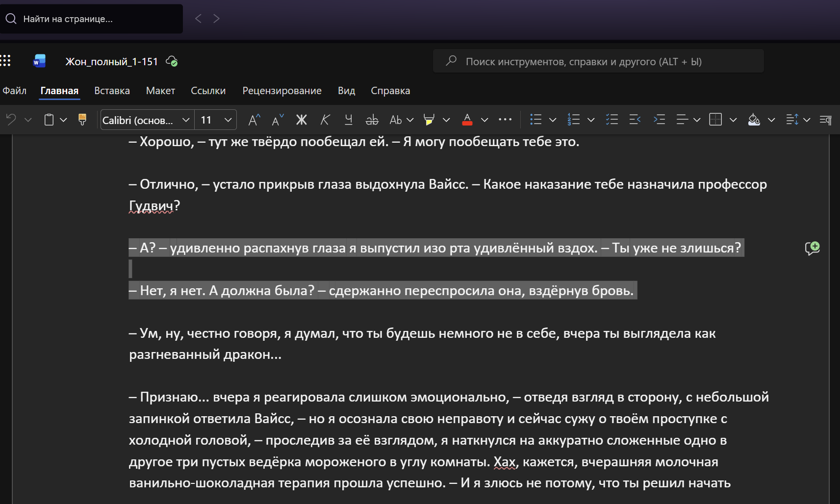Click the document title Жон_полный_1-151

pos(111,62)
